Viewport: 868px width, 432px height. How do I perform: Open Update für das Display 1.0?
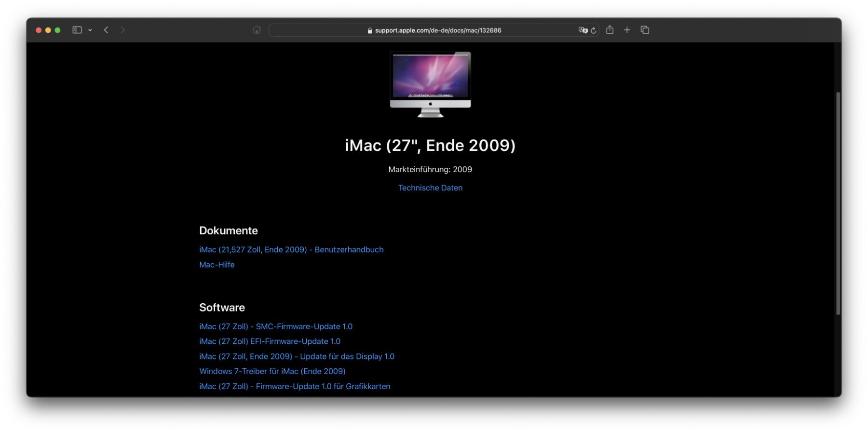click(x=297, y=356)
